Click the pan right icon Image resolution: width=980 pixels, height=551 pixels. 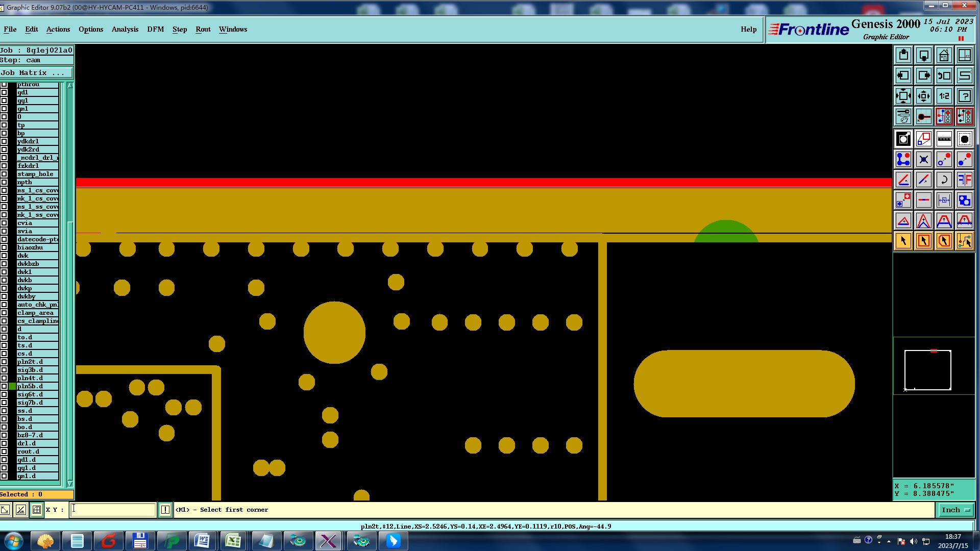pos(923,76)
